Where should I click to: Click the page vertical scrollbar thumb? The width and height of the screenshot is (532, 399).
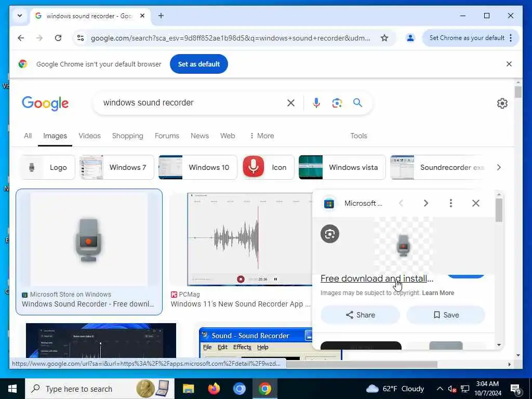click(518, 92)
